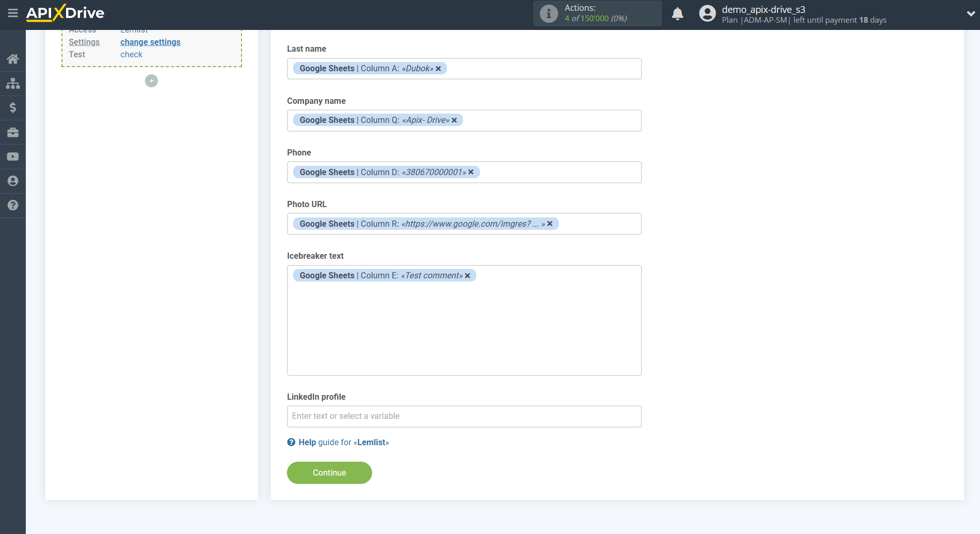
Task: Click the demo_apix-drive_s3 username
Action: point(763,9)
